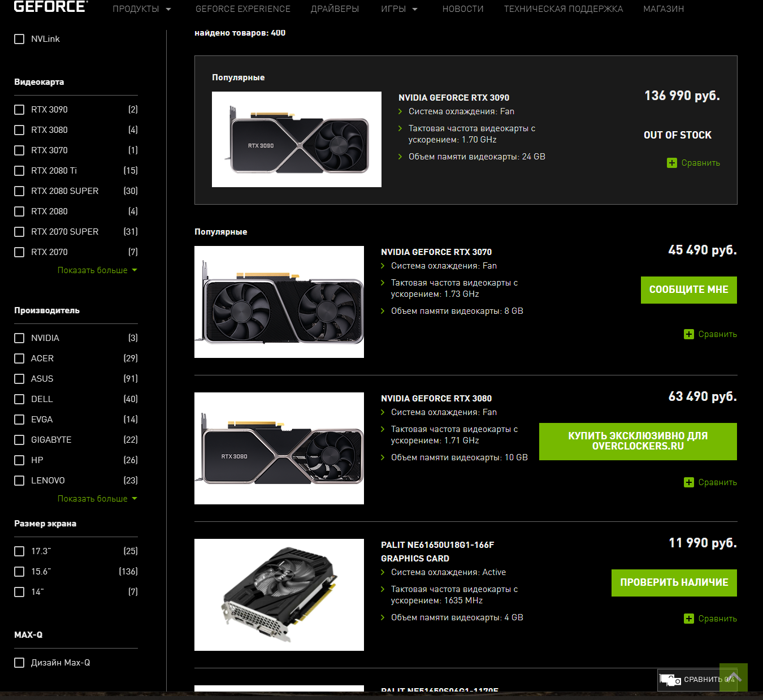Enable the EVGA manufacturer filter
This screenshot has width=763, height=700.
19,420
